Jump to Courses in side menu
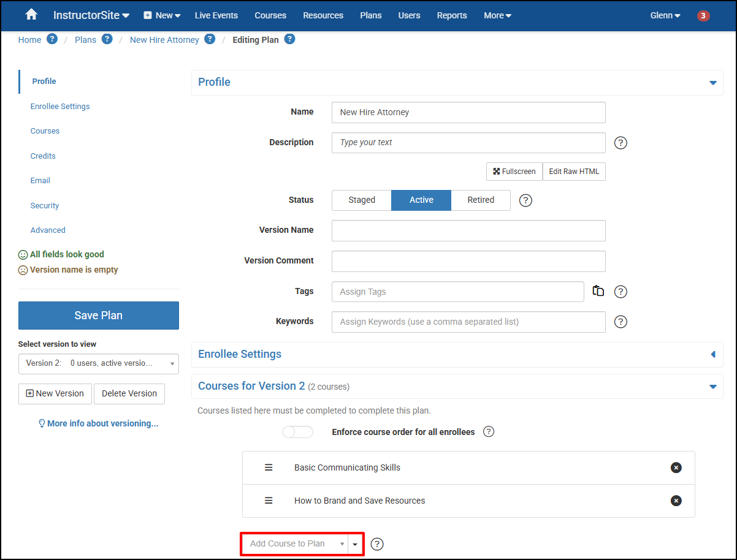This screenshot has height=560, width=737. click(x=45, y=131)
